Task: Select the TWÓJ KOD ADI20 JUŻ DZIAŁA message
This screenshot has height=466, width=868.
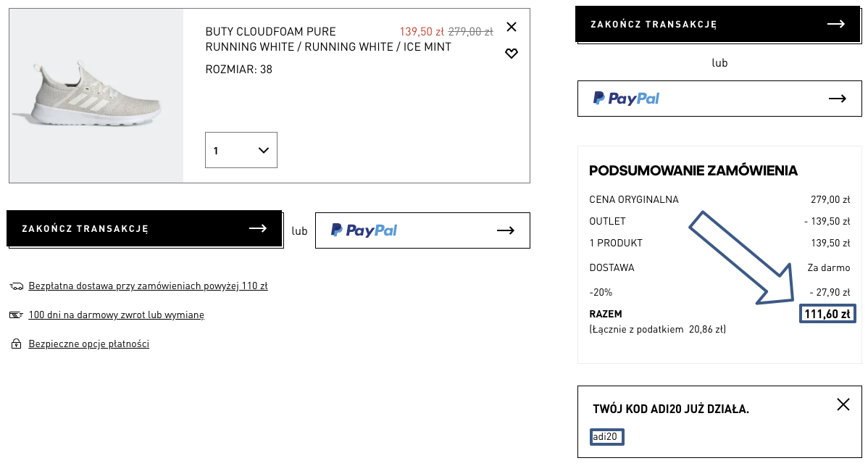Action: click(x=671, y=409)
